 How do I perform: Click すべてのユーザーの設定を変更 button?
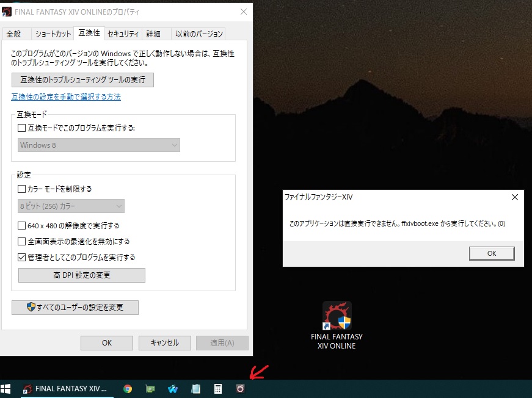coord(75,308)
